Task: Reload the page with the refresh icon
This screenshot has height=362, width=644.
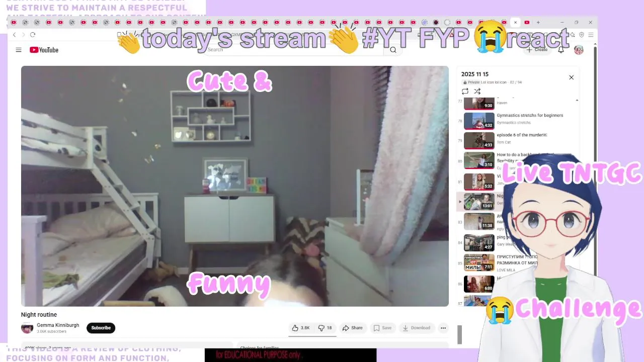Action: click(33, 35)
